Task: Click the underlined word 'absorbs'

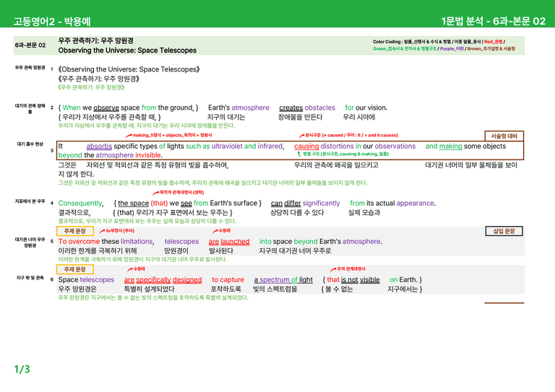Action: tap(99, 147)
